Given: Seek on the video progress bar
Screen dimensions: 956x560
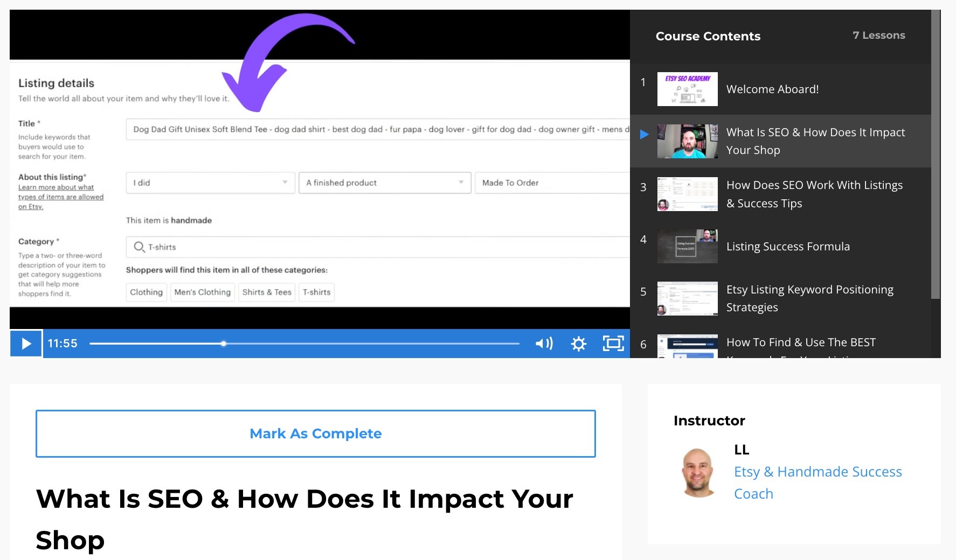Looking at the screenshot, I should [304, 344].
